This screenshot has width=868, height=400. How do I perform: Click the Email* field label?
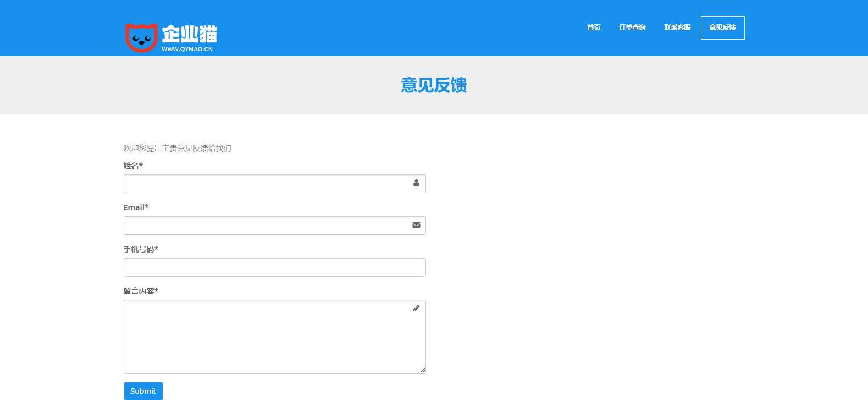(x=136, y=207)
